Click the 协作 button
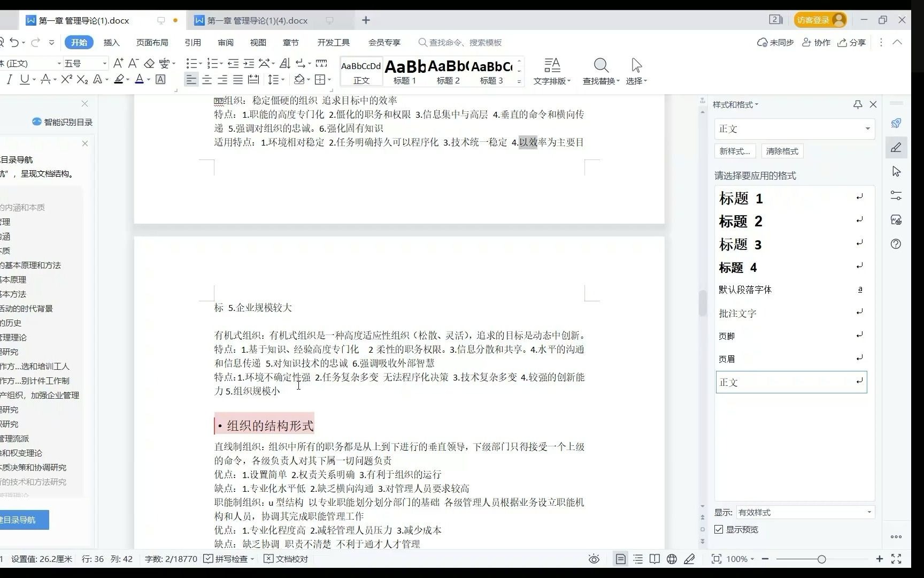Viewport: 924px width, 578px height. 817,42
